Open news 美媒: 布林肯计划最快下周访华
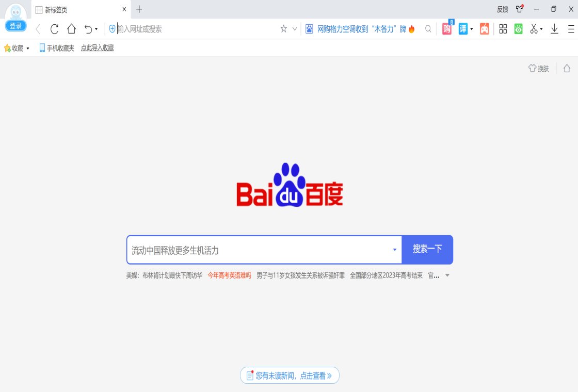The width and height of the screenshot is (578, 392). (x=164, y=275)
